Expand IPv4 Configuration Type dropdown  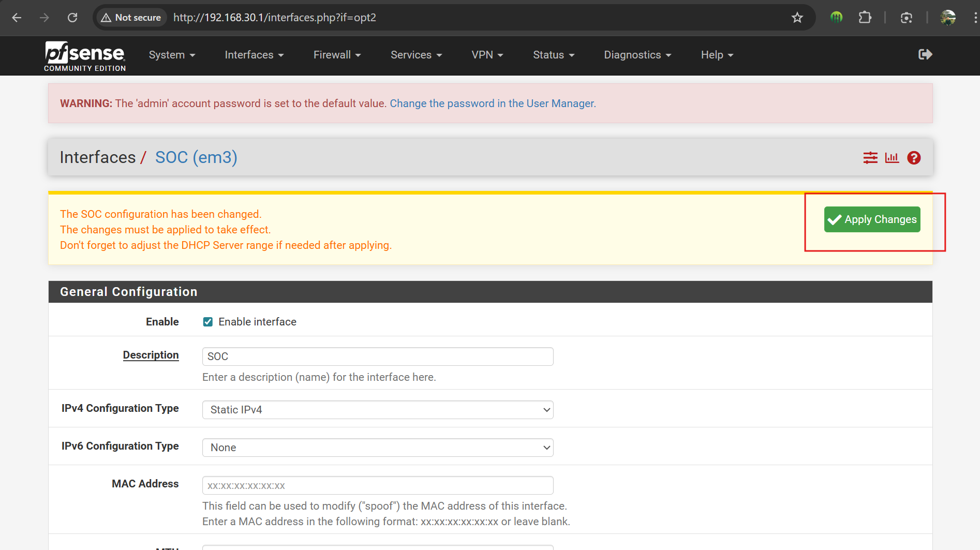378,410
